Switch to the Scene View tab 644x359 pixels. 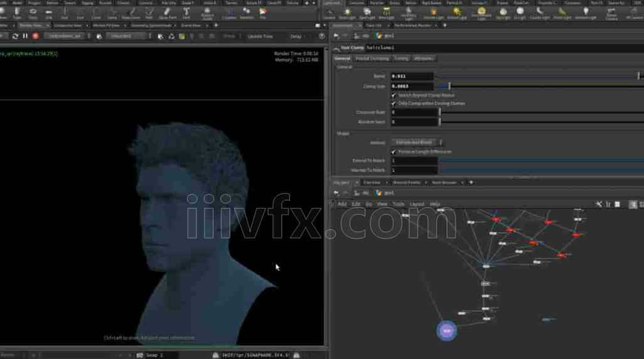(x=191, y=26)
